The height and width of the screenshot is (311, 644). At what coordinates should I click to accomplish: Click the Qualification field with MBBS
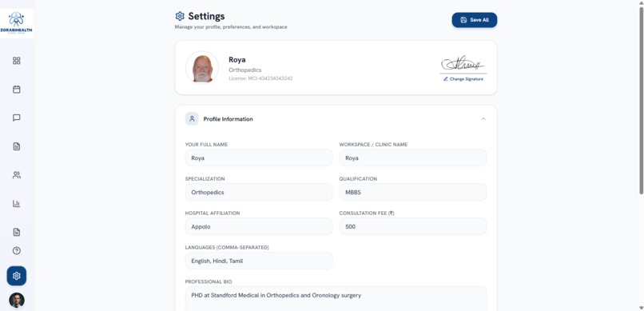[x=413, y=192]
